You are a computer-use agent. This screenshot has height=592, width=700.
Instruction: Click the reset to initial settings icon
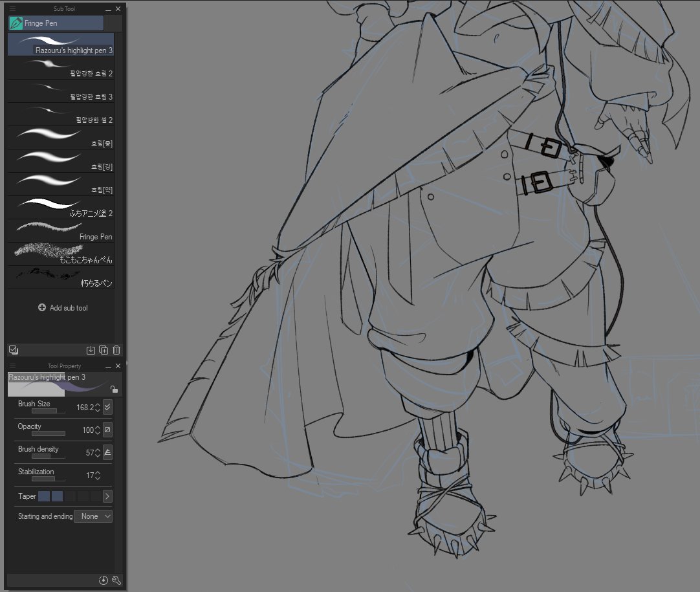[x=103, y=580]
